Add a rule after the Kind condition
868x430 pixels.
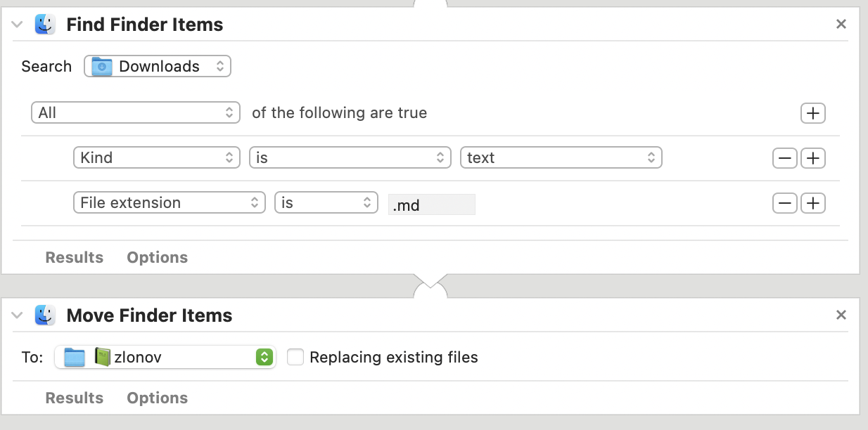813,158
